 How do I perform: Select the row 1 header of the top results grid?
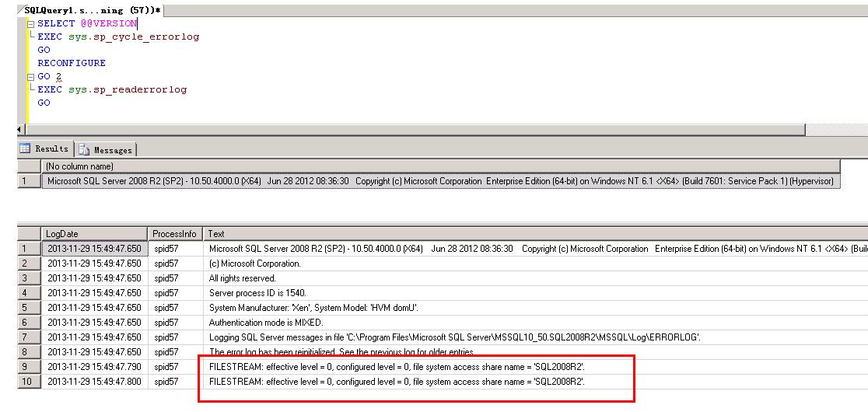point(30,181)
